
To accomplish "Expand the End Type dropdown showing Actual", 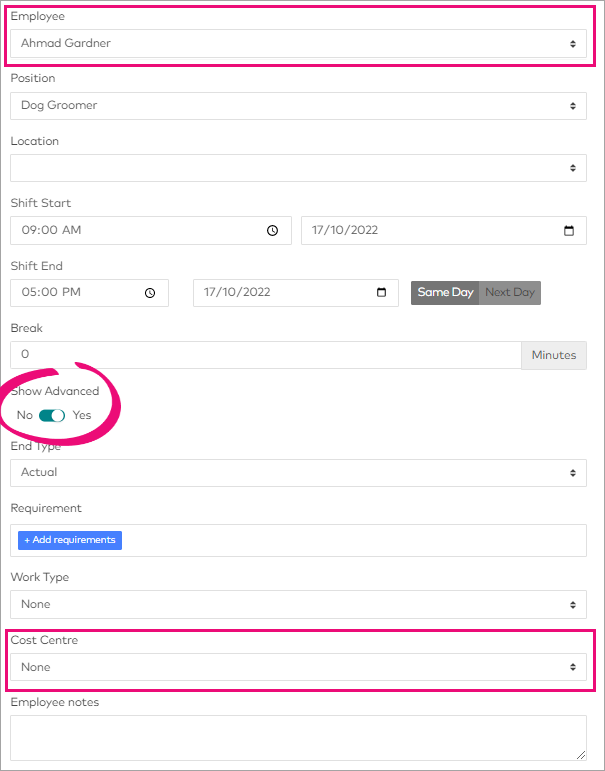I will pos(298,473).
